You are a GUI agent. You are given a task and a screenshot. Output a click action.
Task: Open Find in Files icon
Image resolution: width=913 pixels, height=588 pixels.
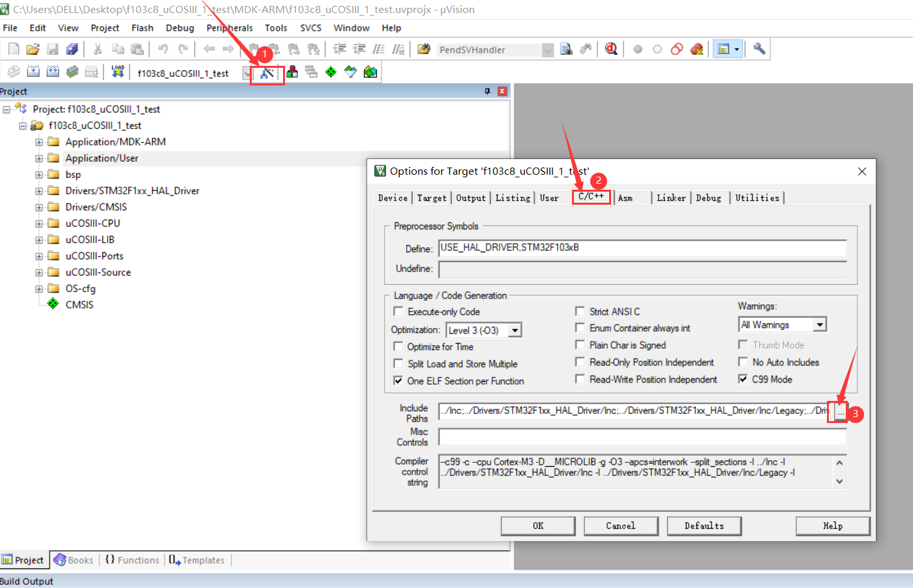424,49
